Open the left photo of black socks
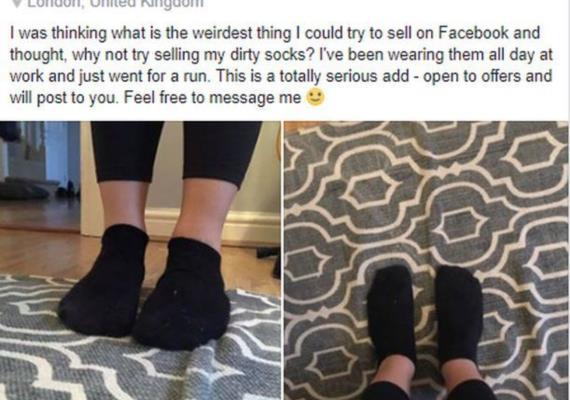 [x=140, y=260]
